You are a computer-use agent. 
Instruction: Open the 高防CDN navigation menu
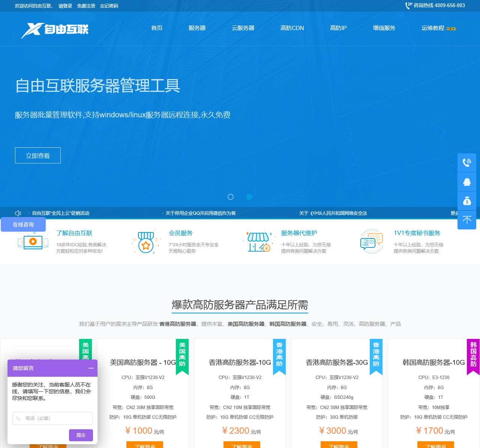pyautogui.click(x=292, y=28)
